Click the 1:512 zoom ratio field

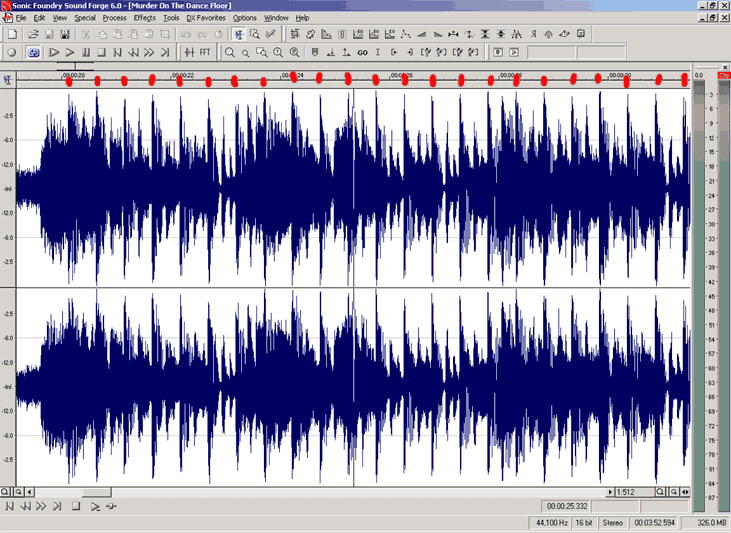tap(634, 492)
